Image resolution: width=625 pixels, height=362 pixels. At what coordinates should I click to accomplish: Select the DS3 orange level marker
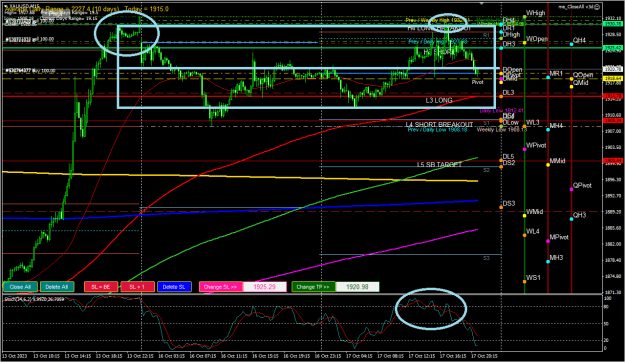(501, 207)
